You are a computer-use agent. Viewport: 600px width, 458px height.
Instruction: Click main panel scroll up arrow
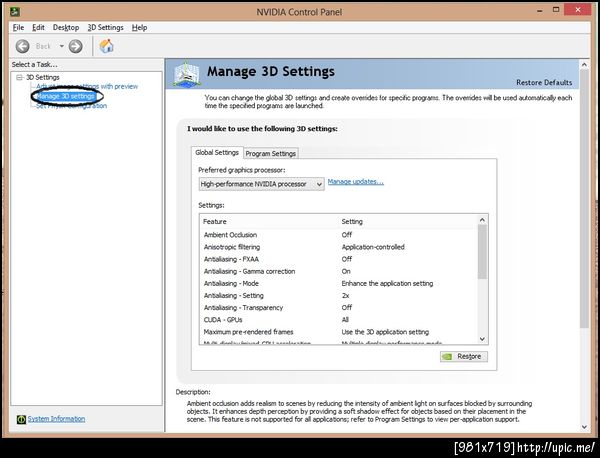584,65
